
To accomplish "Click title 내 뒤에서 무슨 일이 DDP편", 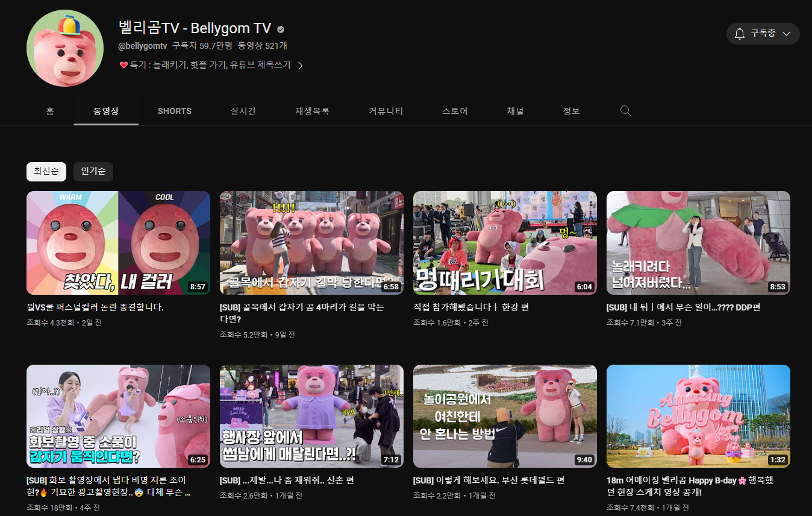I will pos(683,307).
